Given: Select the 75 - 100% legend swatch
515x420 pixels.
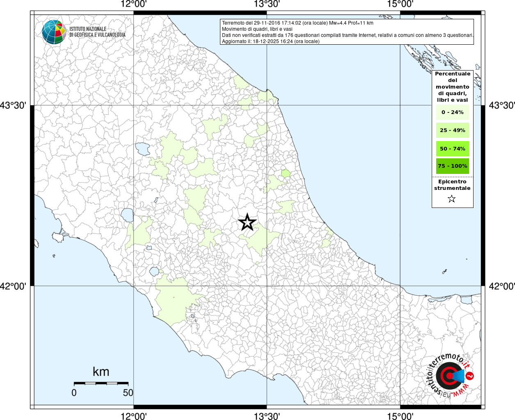Looking at the screenshot, I should coord(453,166).
